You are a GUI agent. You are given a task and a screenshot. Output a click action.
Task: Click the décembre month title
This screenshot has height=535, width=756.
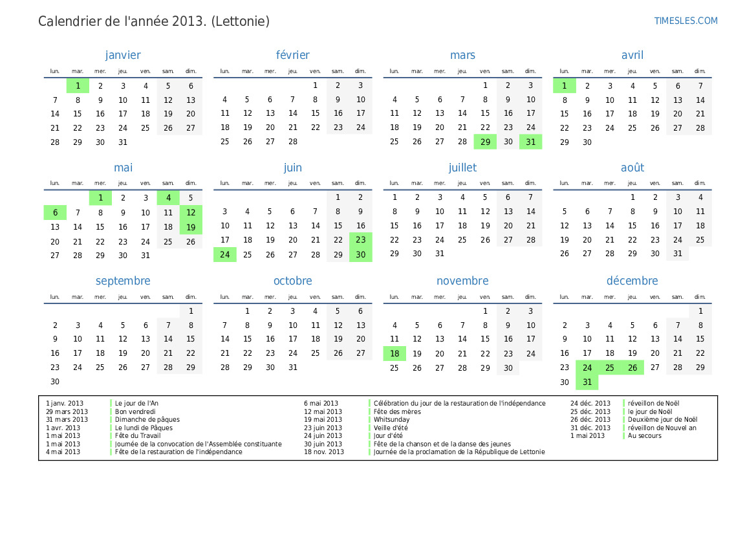pos(632,281)
